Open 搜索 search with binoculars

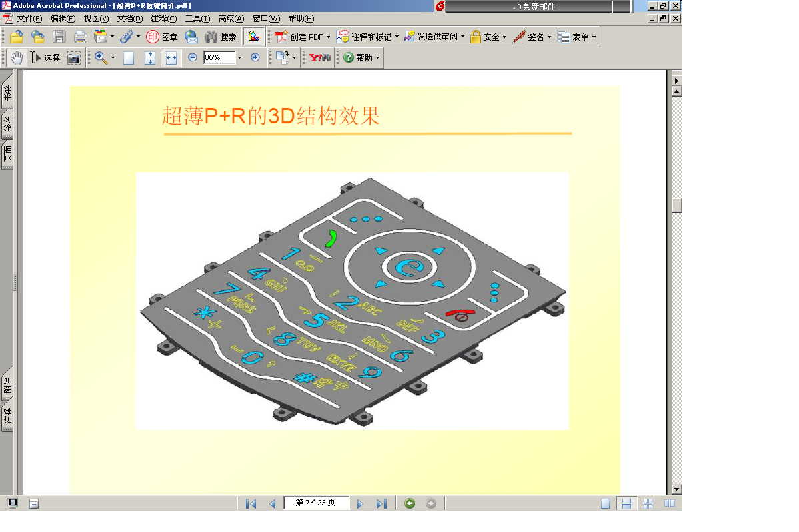point(221,37)
